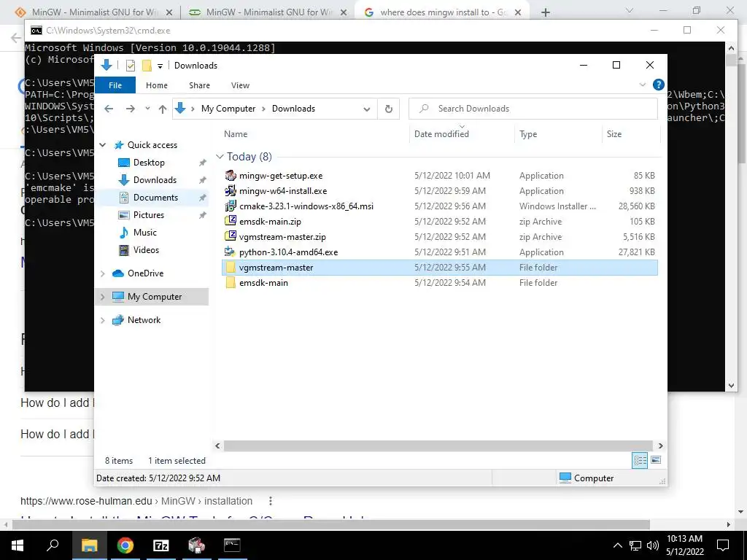Expand the Explorer ribbon chevron
Screen dimensions: 747x560
pyautogui.click(x=642, y=85)
